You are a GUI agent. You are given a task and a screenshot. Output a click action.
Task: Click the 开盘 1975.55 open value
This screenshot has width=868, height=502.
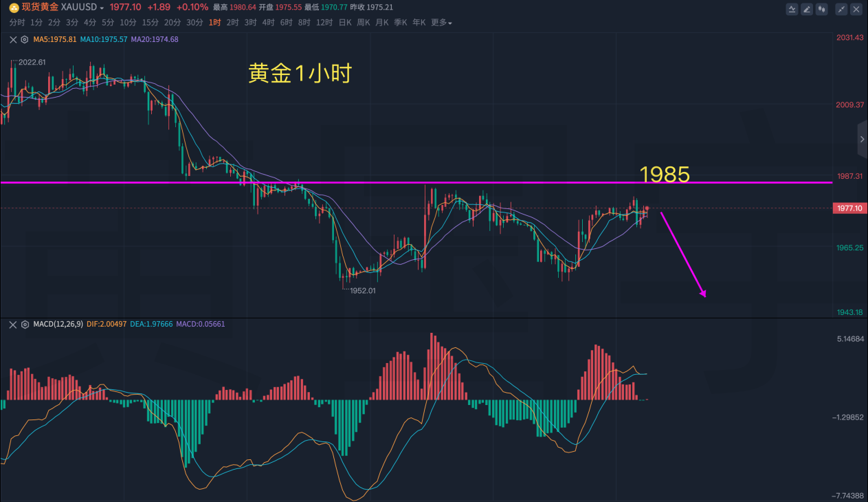pyautogui.click(x=279, y=7)
